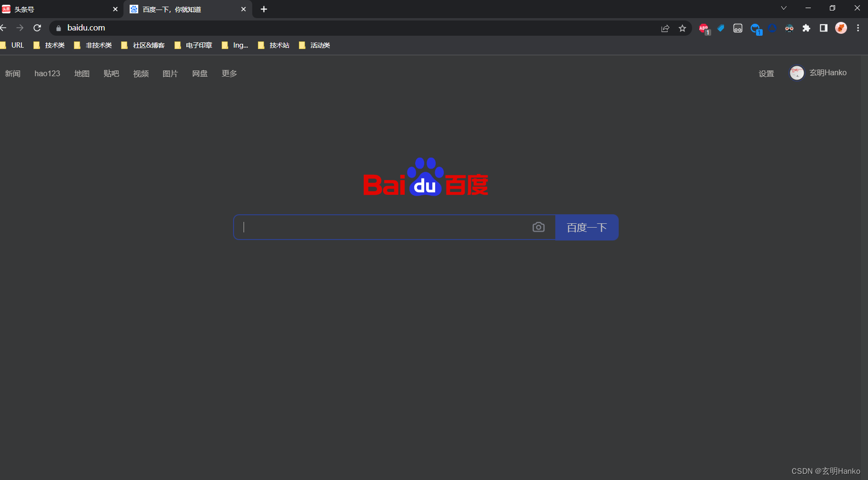Click the blue tag-shaped extension icon
The height and width of the screenshot is (480, 868).
(x=720, y=28)
